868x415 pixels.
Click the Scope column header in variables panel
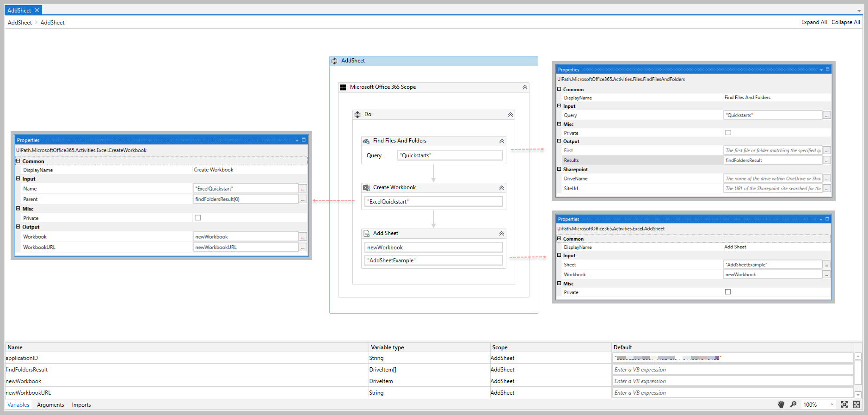(x=550, y=347)
